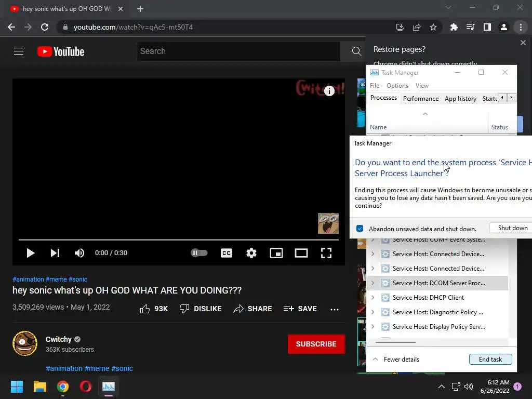532x399 pixels.
Task: Open the player settings gear
Action: [x=251, y=253]
